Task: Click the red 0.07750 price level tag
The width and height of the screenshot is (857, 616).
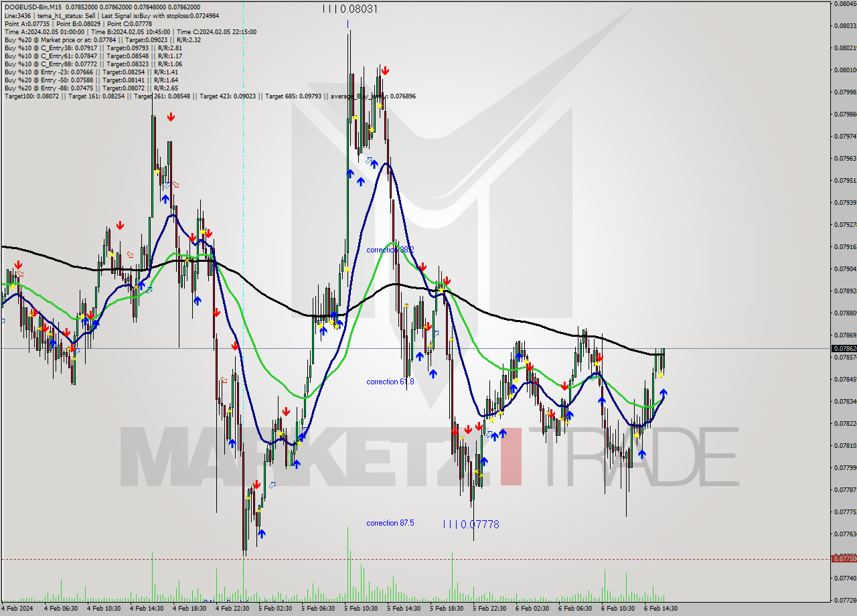Action: click(844, 558)
